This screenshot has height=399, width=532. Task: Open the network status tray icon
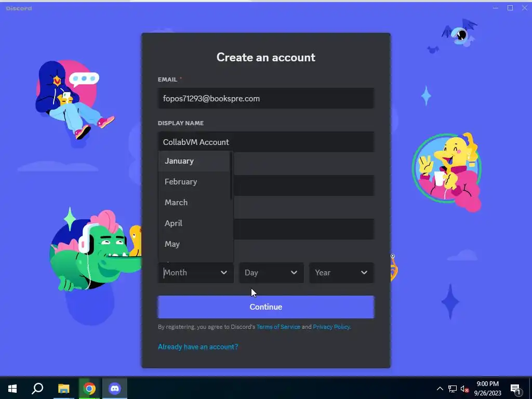pyautogui.click(x=453, y=389)
